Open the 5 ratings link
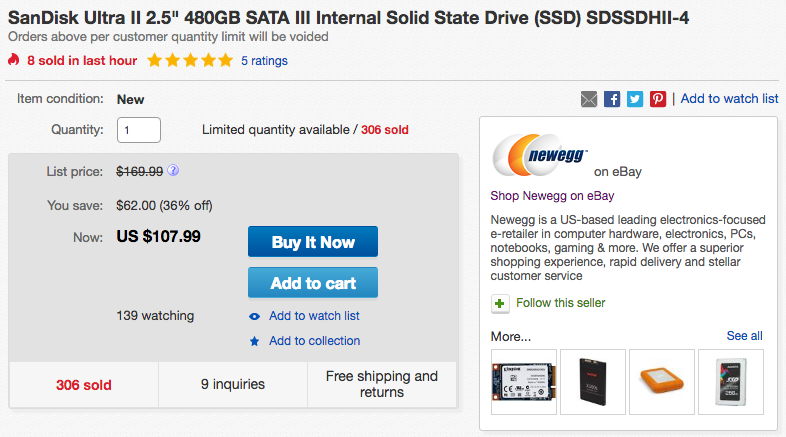The width and height of the screenshot is (786, 437). coord(264,61)
